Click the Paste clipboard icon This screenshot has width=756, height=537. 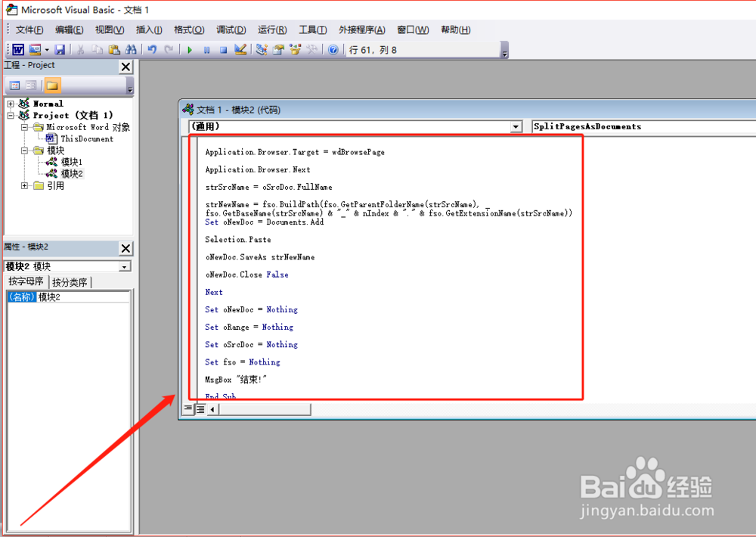114,50
